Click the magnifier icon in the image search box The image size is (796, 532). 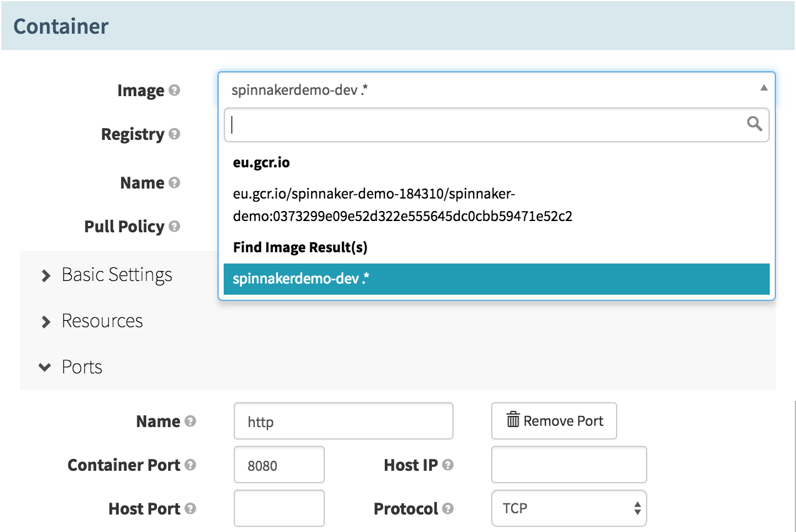[754, 124]
